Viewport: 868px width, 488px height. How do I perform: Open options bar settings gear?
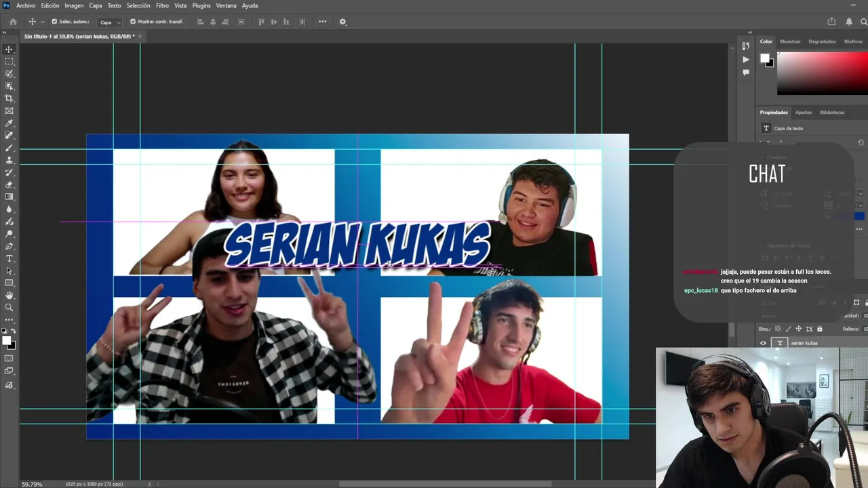[342, 22]
